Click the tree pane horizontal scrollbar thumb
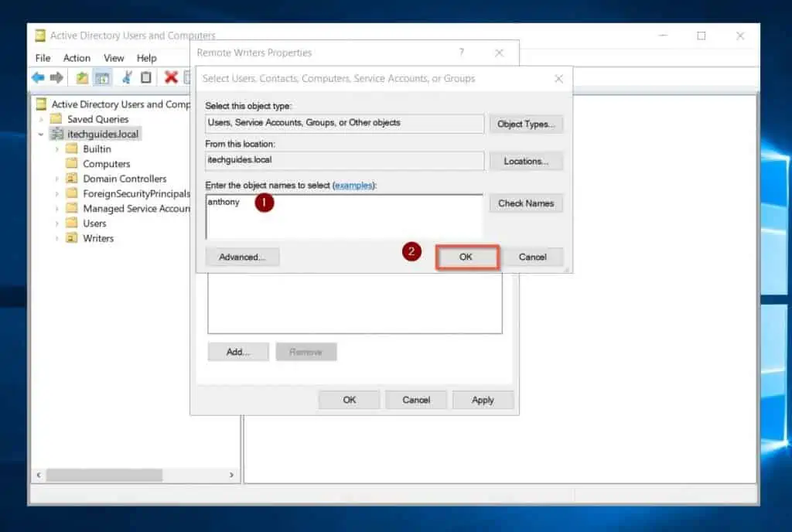The width and height of the screenshot is (792, 532). (x=104, y=475)
